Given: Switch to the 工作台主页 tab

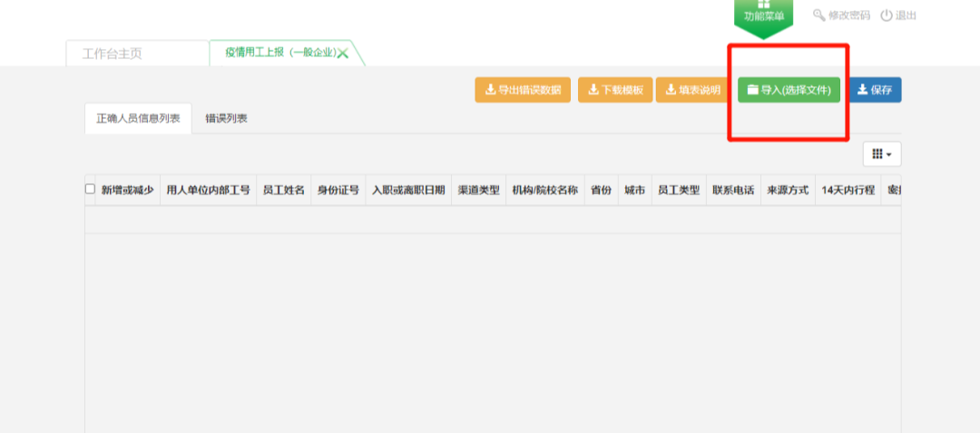Looking at the screenshot, I should [113, 54].
